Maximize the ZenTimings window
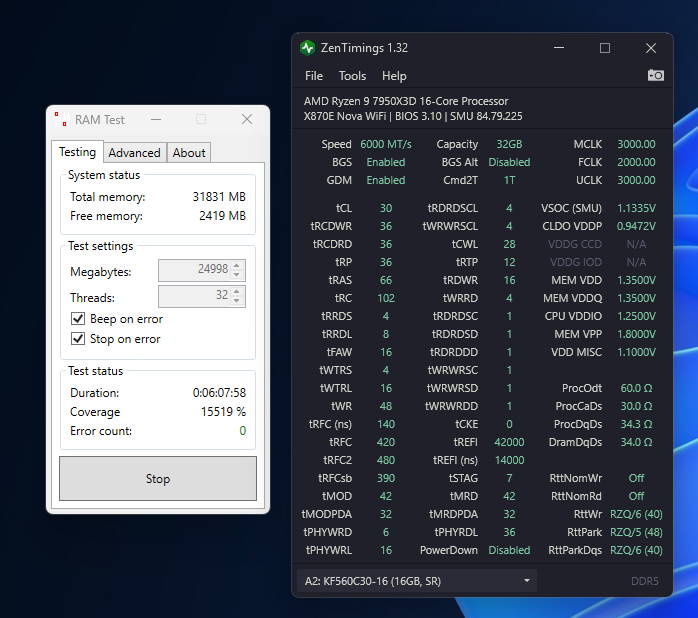 pos(605,48)
